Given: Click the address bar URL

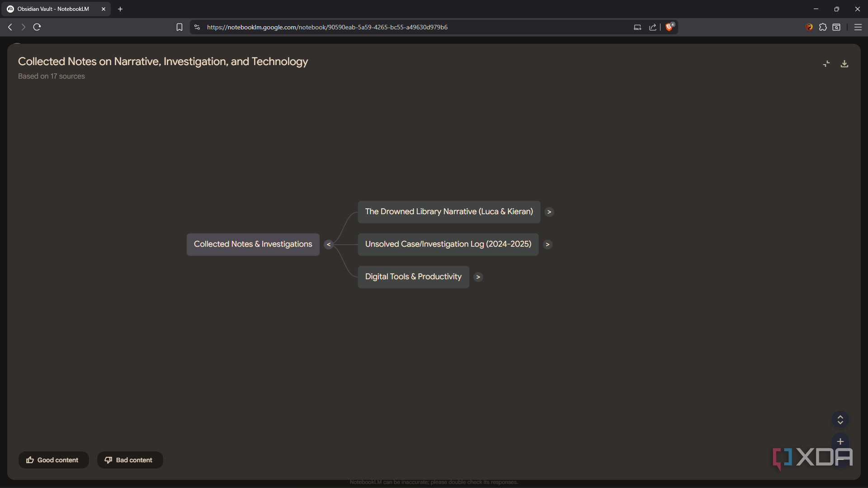Looking at the screenshot, I should (327, 27).
